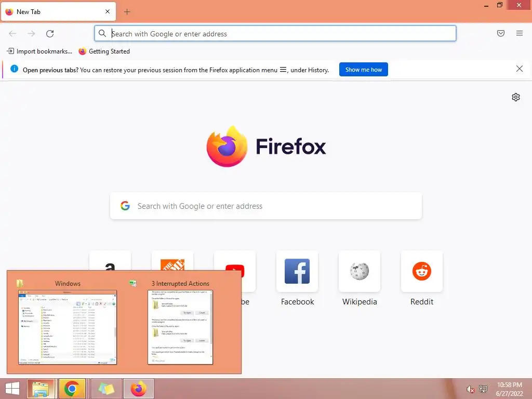Click the Firefox logo on page
This screenshot has width=532, height=399.
227,146
